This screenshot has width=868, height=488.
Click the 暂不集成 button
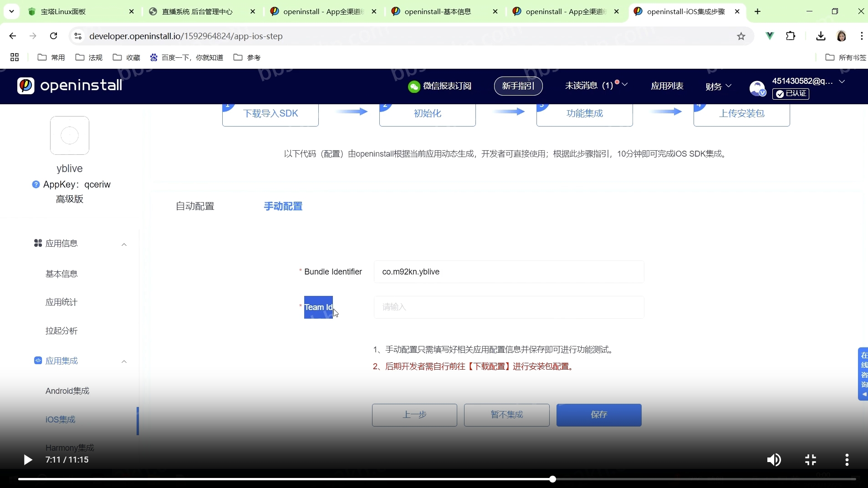click(507, 415)
